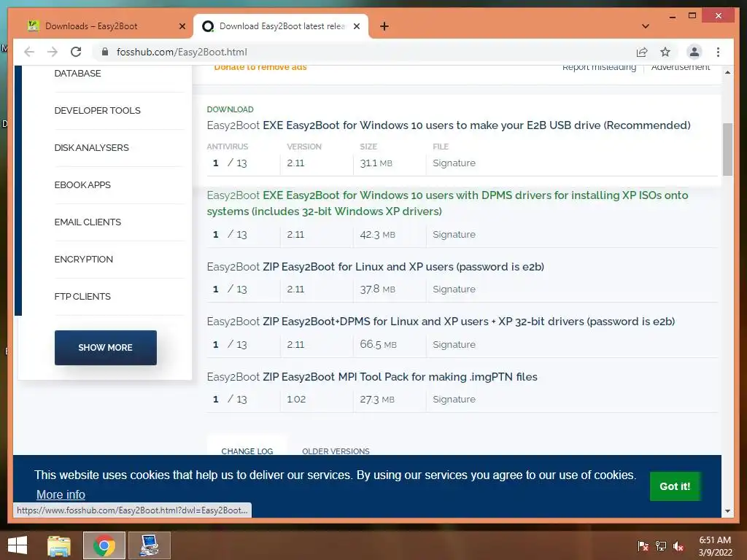
Task: View site security lock info
Action: pyautogui.click(x=105, y=52)
